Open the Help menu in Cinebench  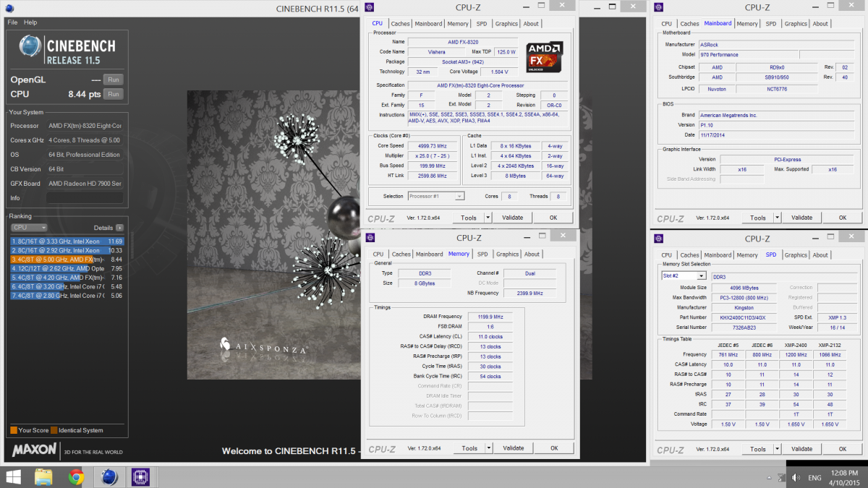30,22
